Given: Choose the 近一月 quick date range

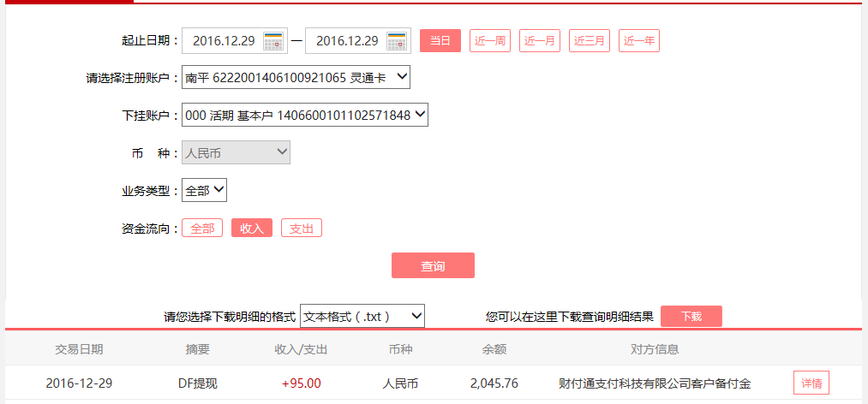Looking at the screenshot, I should tap(539, 41).
